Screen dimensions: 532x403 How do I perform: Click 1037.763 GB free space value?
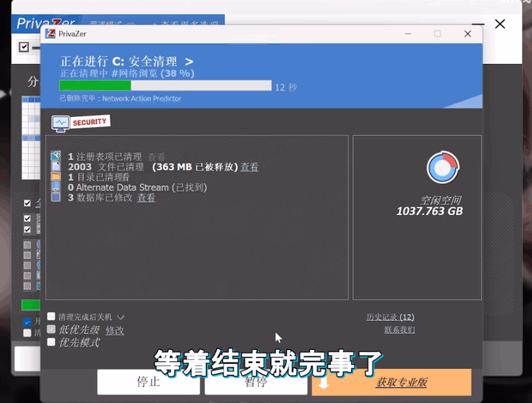point(429,211)
